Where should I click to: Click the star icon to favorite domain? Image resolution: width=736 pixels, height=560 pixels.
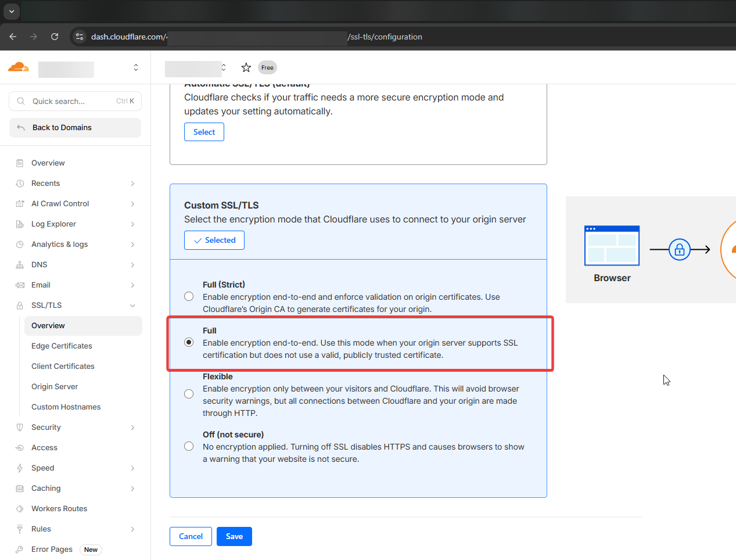point(246,67)
